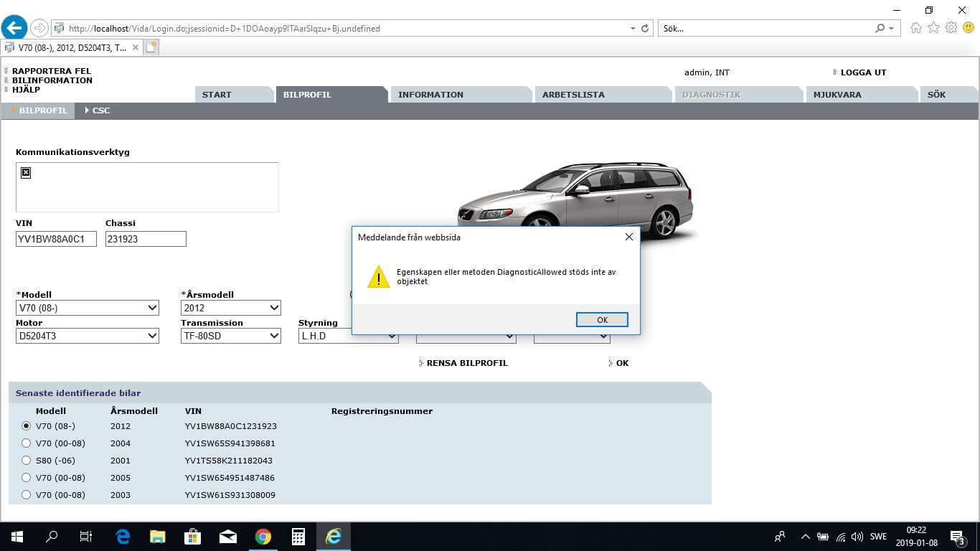Open Windows taskbar search
The width and height of the screenshot is (980, 551).
[52, 537]
